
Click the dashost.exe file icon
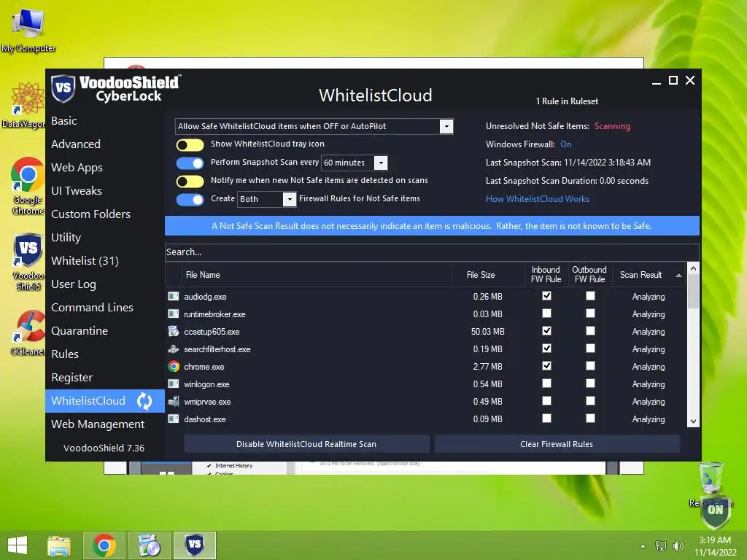pyautogui.click(x=174, y=419)
